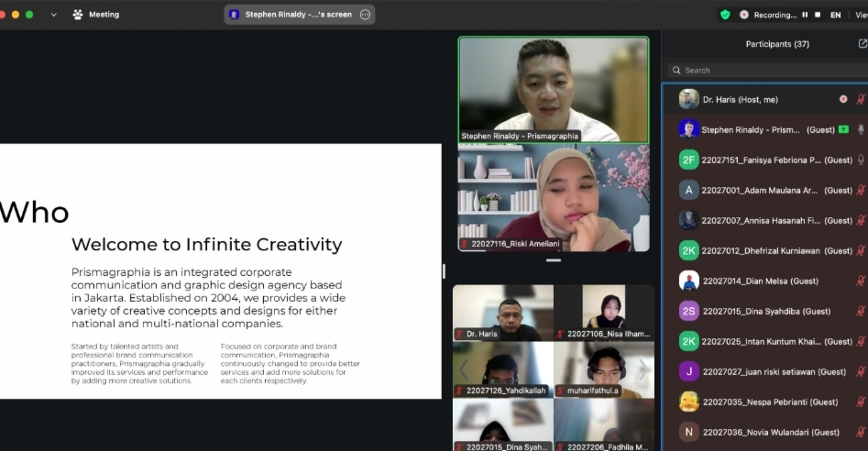Screen dimensions: 868x451
Task: Click the green encryption shield icon
Action: click(x=725, y=15)
